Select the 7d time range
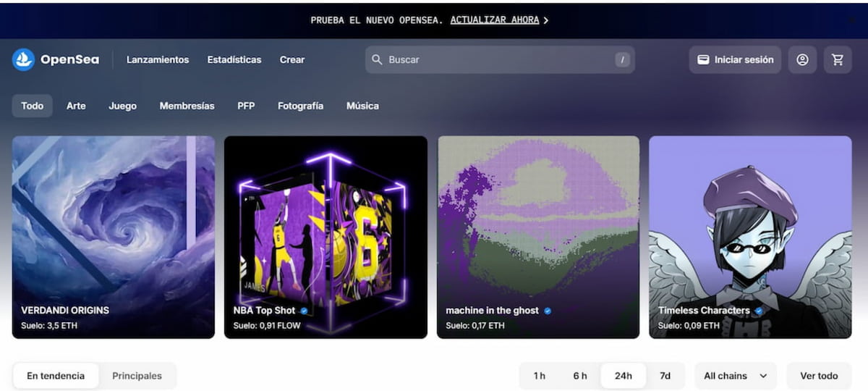868x391 pixels. click(x=665, y=376)
